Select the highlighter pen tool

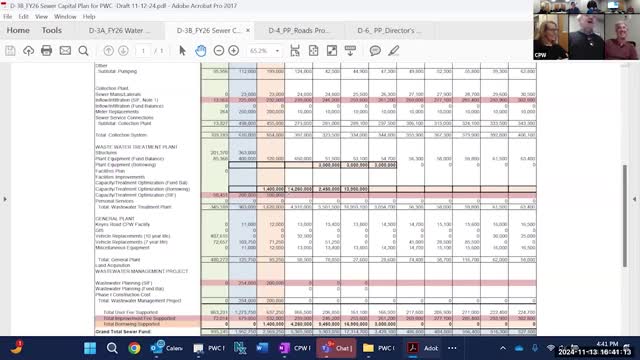393,51
